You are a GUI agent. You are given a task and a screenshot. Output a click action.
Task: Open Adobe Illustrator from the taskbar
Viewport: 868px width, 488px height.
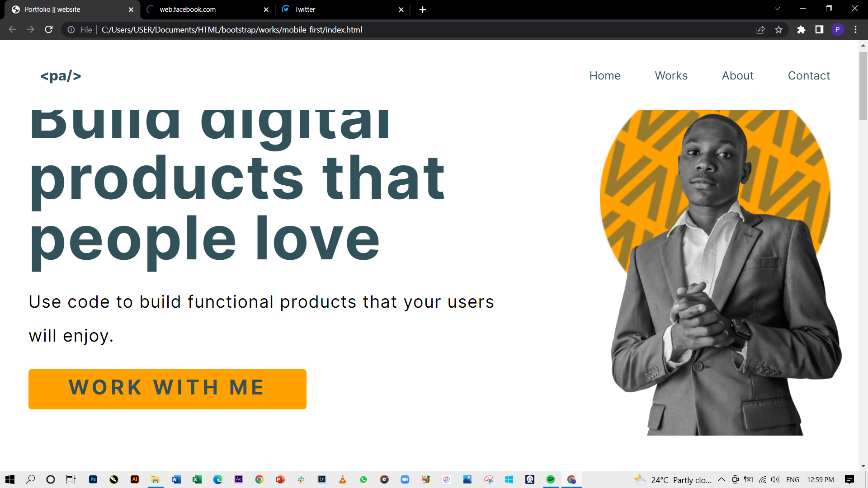point(135,479)
